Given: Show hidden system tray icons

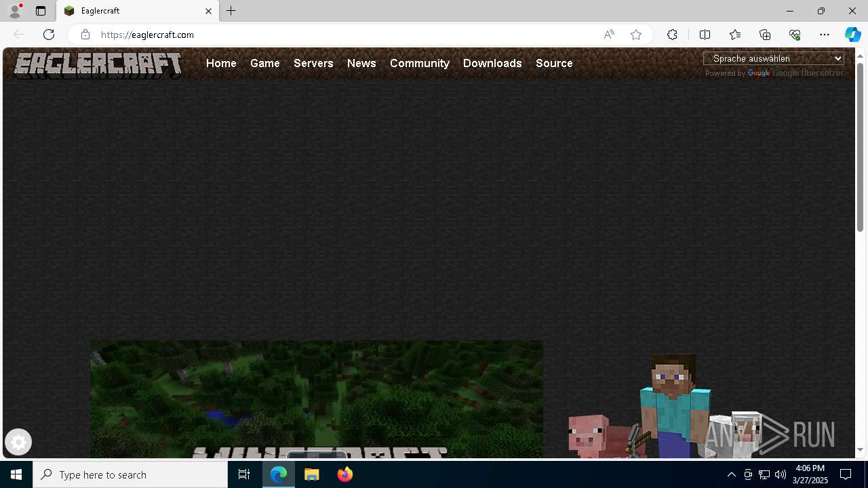Looking at the screenshot, I should point(731,474).
